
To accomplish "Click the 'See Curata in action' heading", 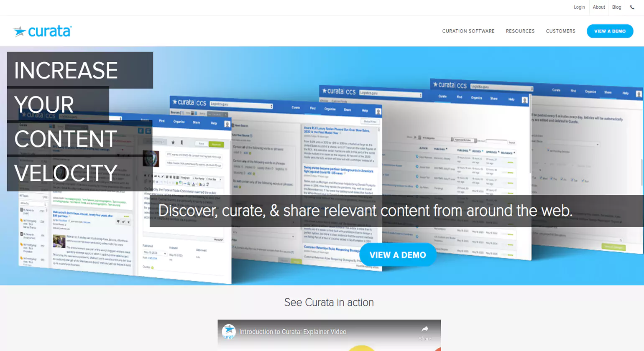I will [329, 303].
